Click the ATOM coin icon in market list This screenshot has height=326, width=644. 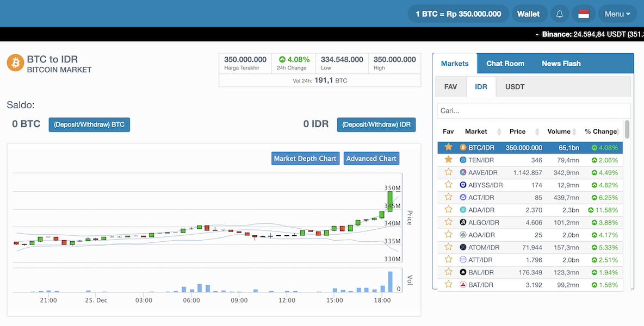pos(463,247)
